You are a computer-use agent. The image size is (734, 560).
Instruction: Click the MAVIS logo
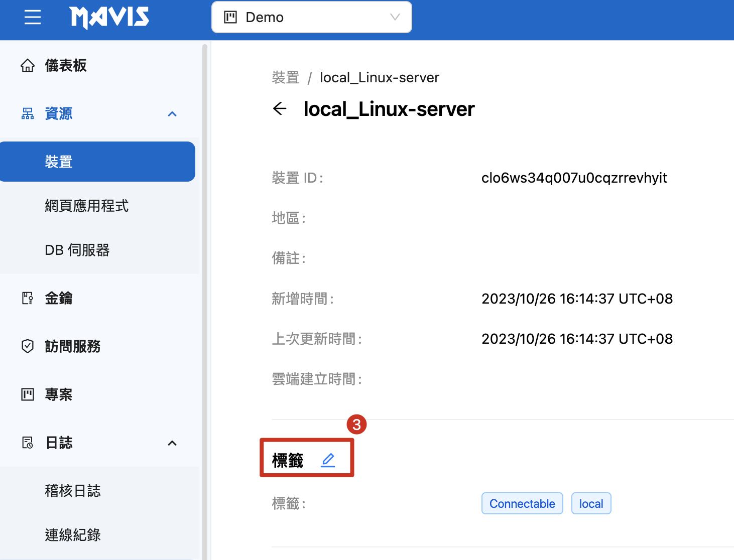tap(109, 18)
